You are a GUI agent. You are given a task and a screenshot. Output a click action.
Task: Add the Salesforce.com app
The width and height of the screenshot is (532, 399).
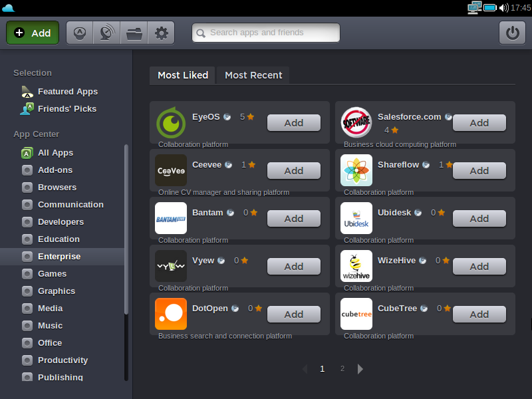coord(479,123)
